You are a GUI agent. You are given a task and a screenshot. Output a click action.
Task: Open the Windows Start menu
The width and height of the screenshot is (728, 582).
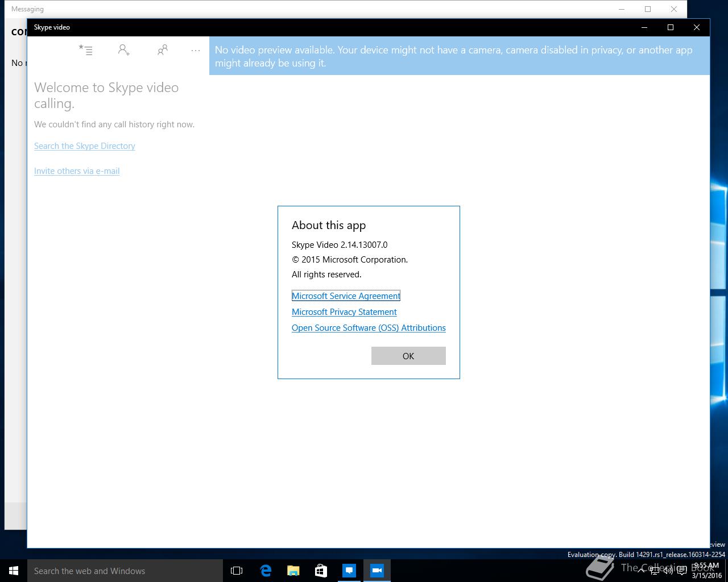click(14, 571)
